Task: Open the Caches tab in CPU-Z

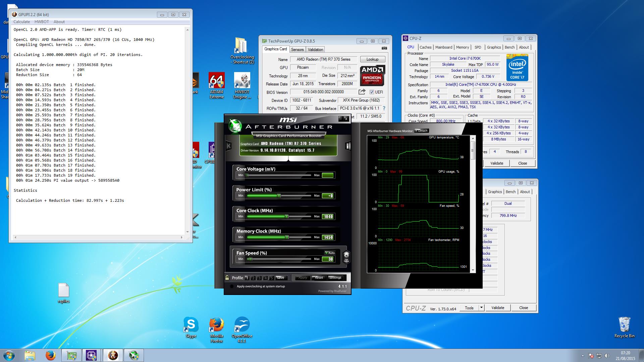Action: [x=425, y=47]
